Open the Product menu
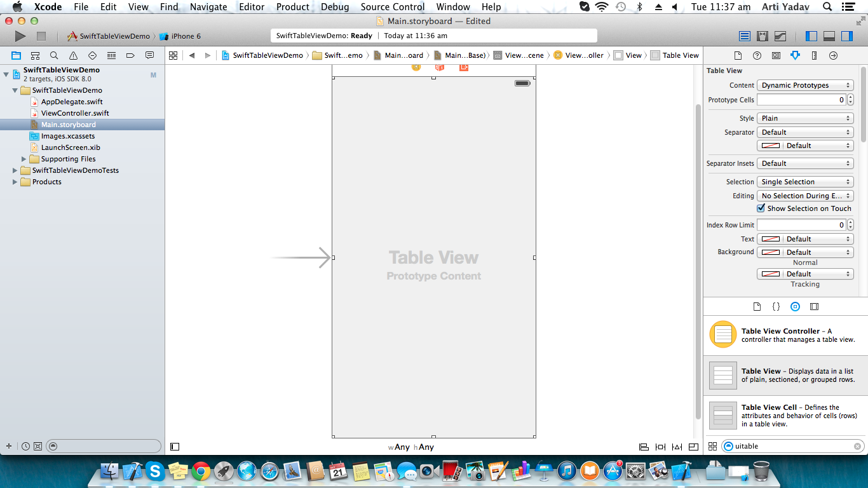Screen dimensions: 868x488 tap(292, 6)
